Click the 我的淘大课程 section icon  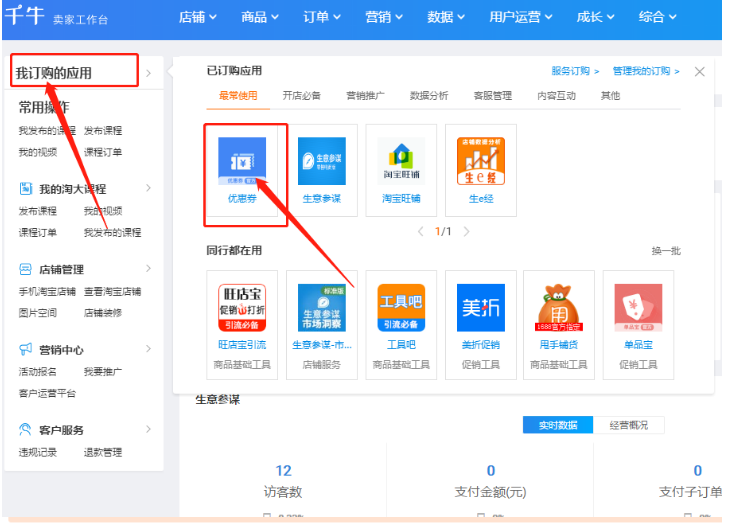pos(26,189)
